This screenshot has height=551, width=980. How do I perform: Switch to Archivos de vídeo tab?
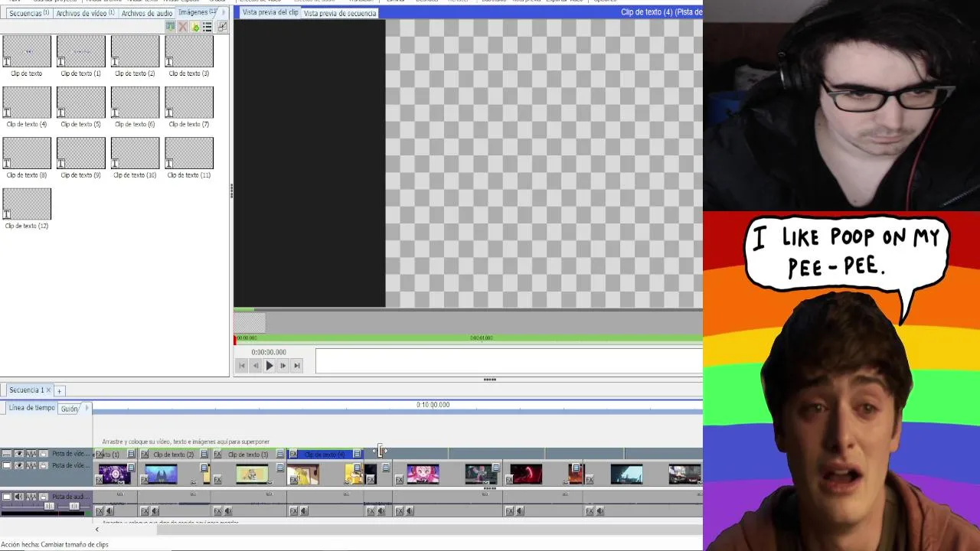(x=85, y=13)
